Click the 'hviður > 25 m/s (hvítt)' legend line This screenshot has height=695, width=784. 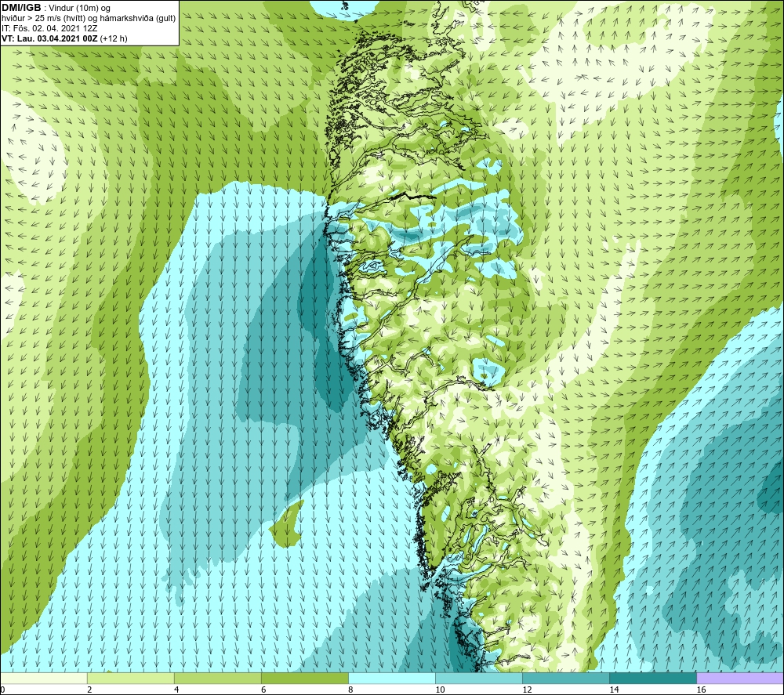click(x=88, y=19)
